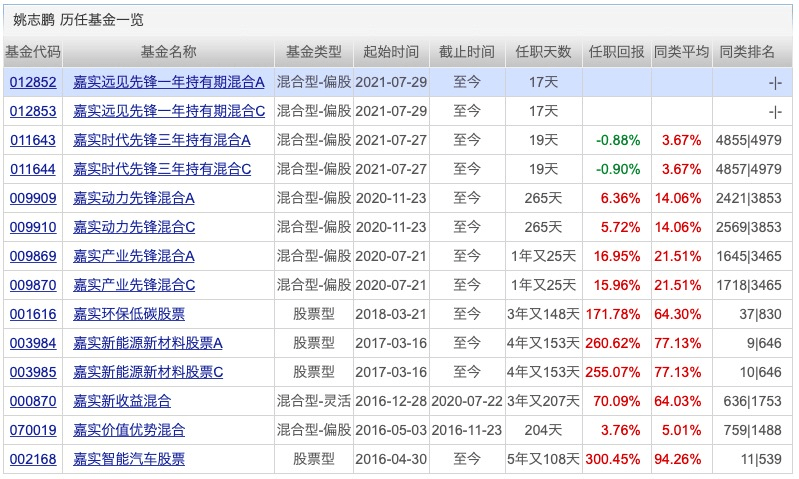Screen dimensions: 799x479
Task: Open fund 嘉实动力先锋混合C
Action: (134, 227)
